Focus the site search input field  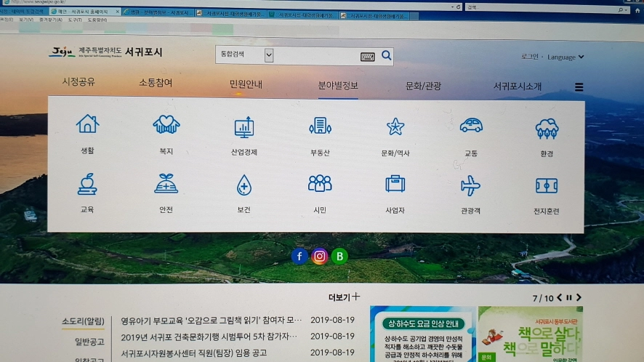coord(316,55)
